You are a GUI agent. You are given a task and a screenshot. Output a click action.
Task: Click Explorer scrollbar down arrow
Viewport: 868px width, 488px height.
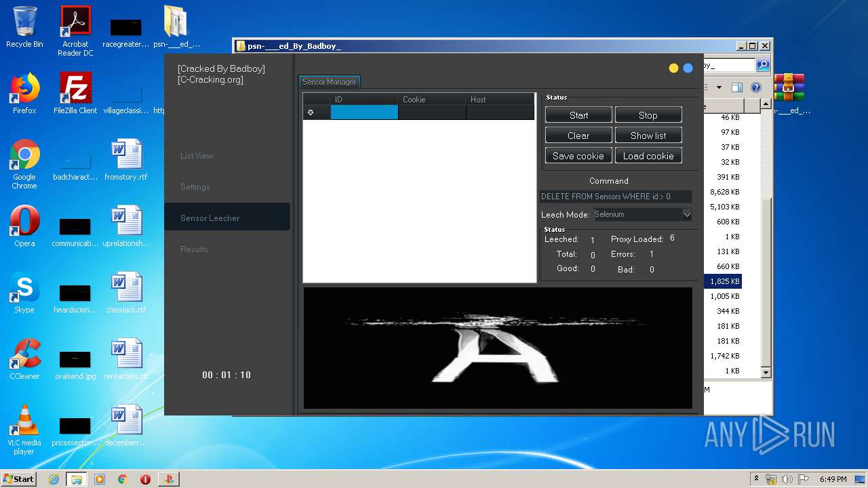pos(766,372)
